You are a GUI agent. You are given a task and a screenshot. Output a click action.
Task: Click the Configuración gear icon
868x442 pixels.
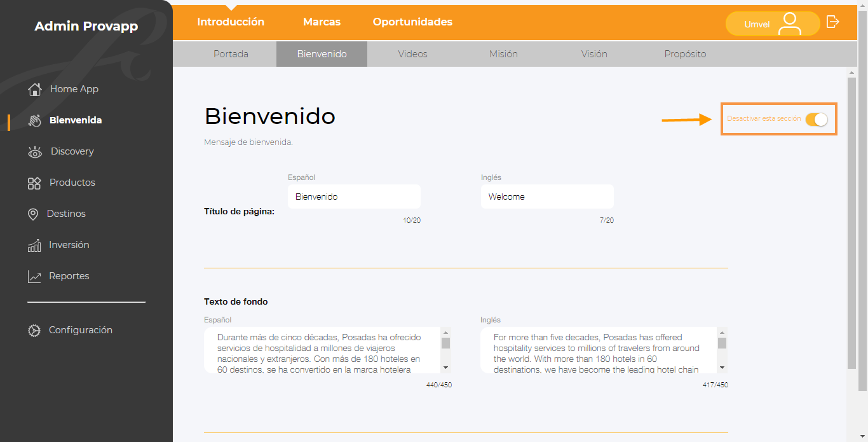tap(34, 331)
